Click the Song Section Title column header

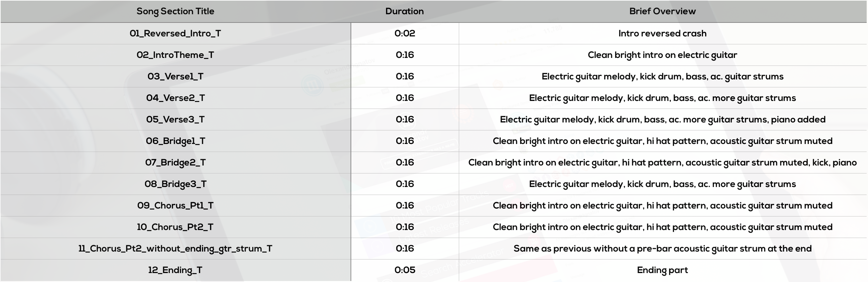point(175,12)
